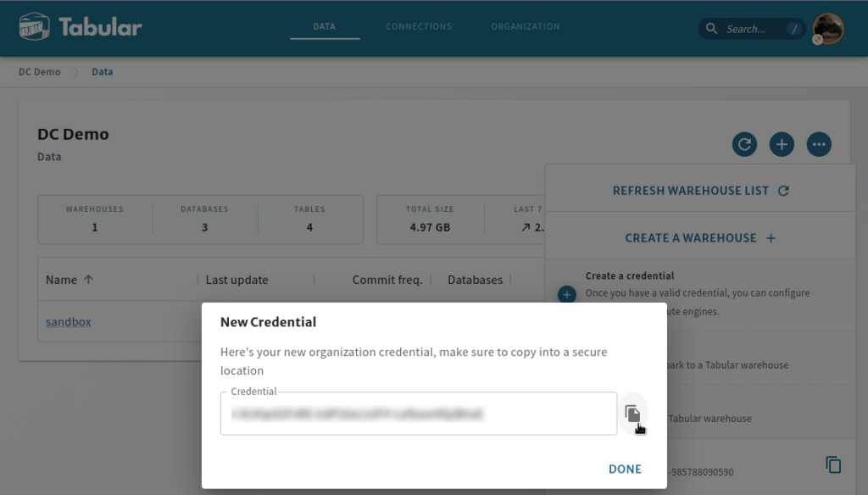The image size is (868, 495).
Task: Click the plus add circular button
Action: pyautogui.click(x=782, y=144)
